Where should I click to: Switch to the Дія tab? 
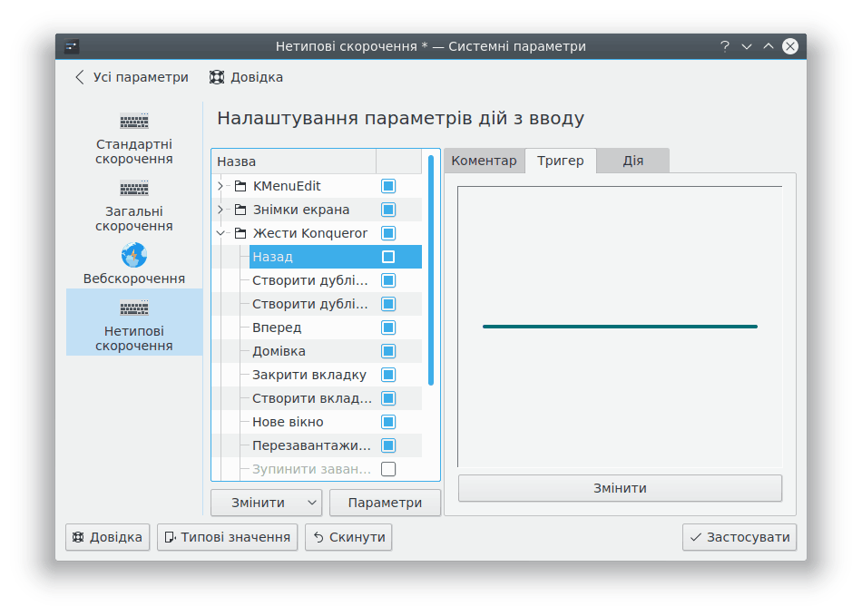coord(632,161)
